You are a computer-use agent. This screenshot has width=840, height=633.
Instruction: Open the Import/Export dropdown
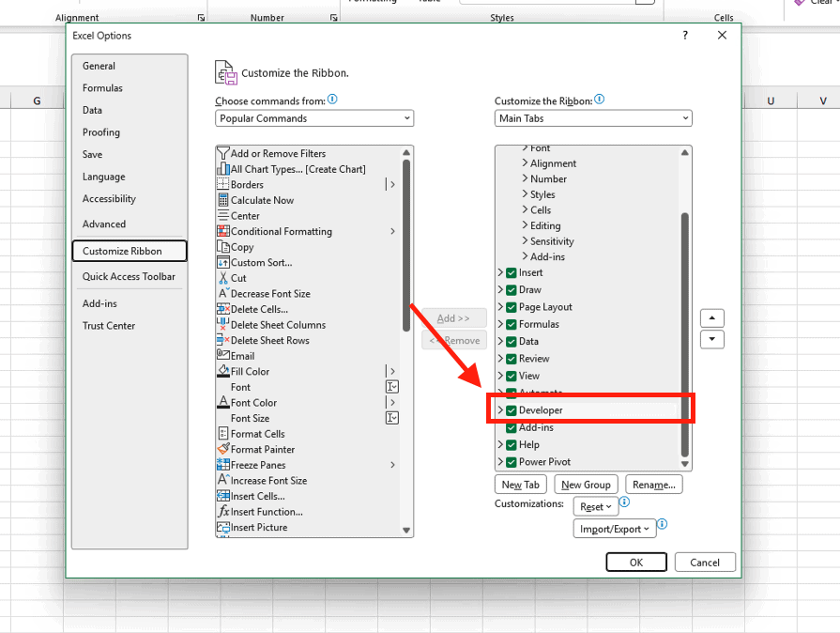tap(615, 529)
